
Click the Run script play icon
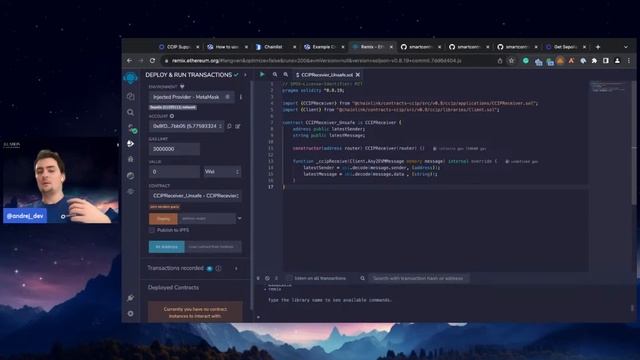point(262,74)
